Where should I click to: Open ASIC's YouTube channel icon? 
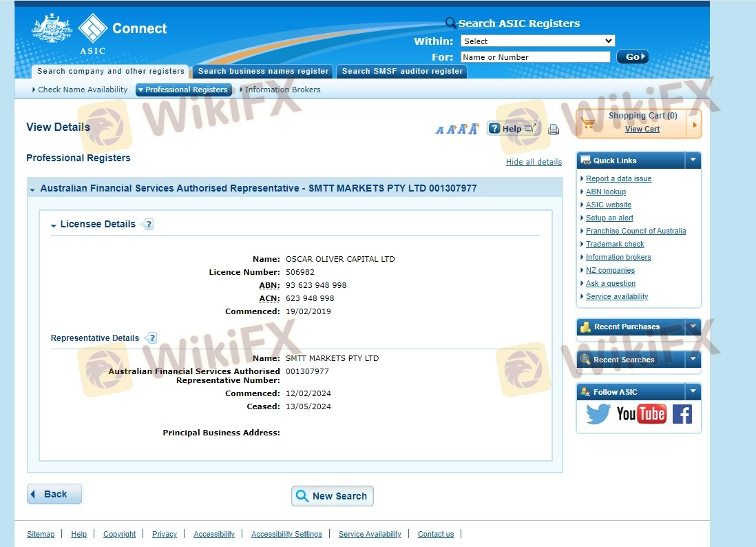pyautogui.click(x=641, y=413)
